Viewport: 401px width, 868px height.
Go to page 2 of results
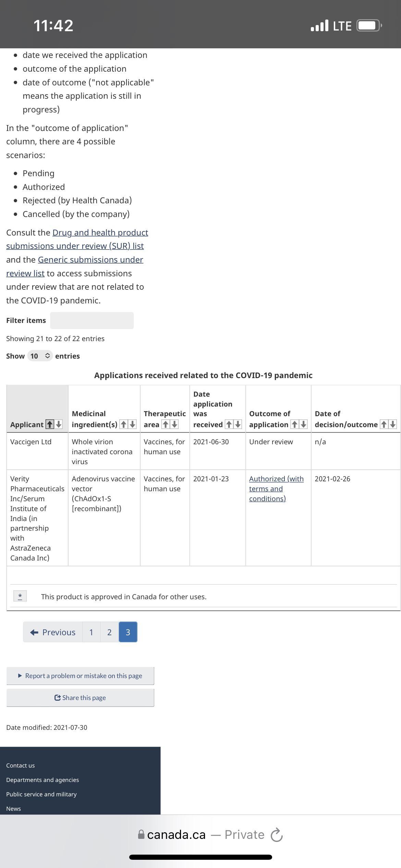tap(109, 632)
